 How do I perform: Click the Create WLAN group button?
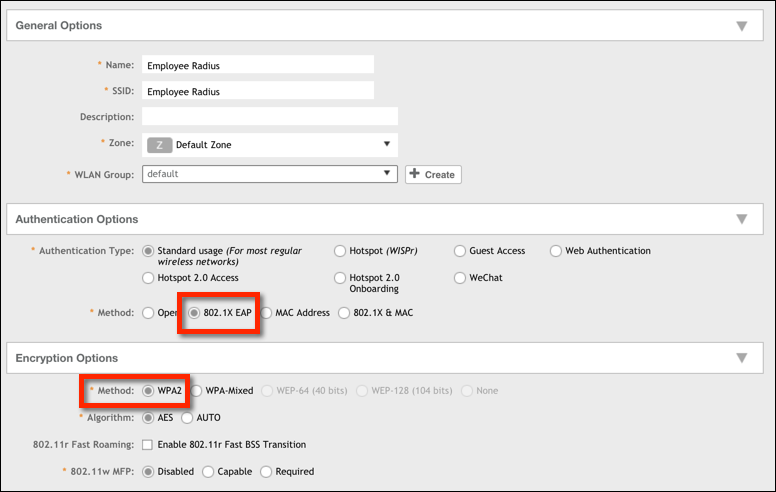coord(432,174)
